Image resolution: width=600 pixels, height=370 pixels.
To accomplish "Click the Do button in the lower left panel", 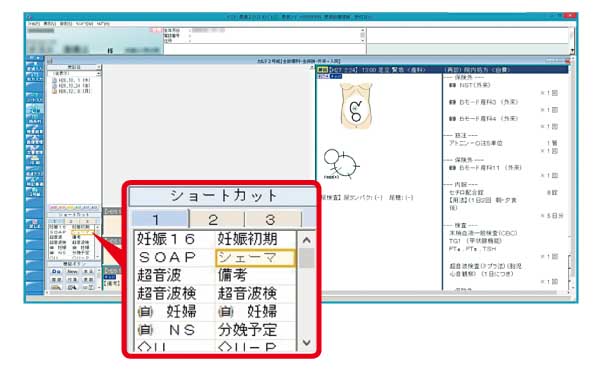I will (56, 272).
